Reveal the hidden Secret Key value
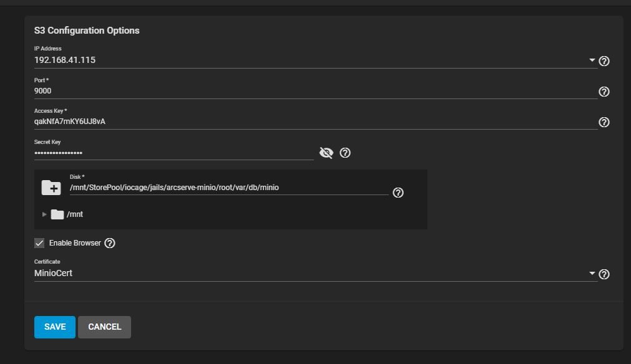Screen dimensions: 631x364 point(326,153)
